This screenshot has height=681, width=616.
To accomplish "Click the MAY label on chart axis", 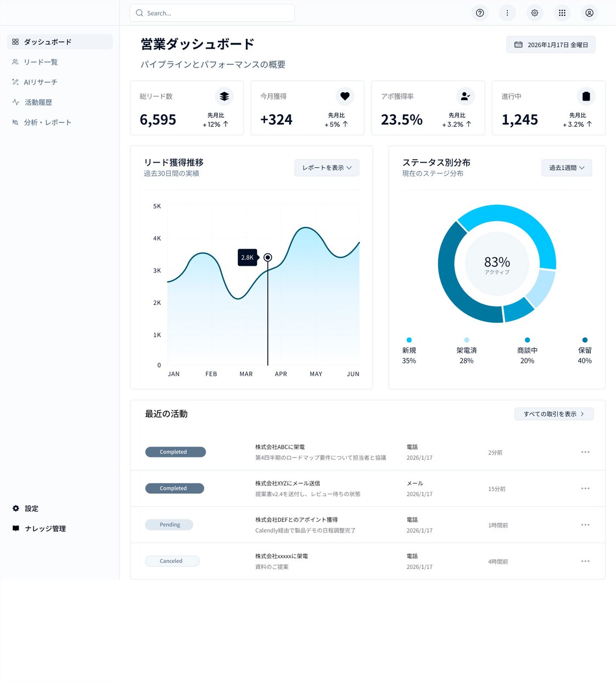I will pos(316,374).
